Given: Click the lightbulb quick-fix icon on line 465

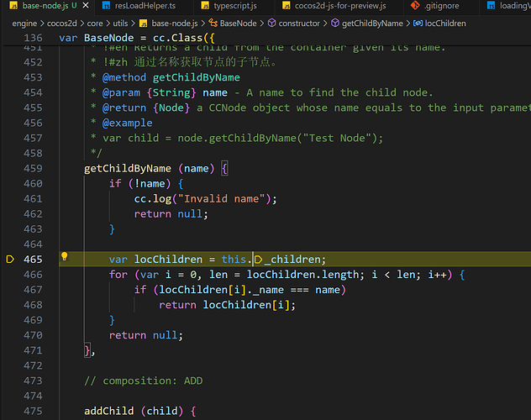Looking at the screenshot, I should [65, 257].
